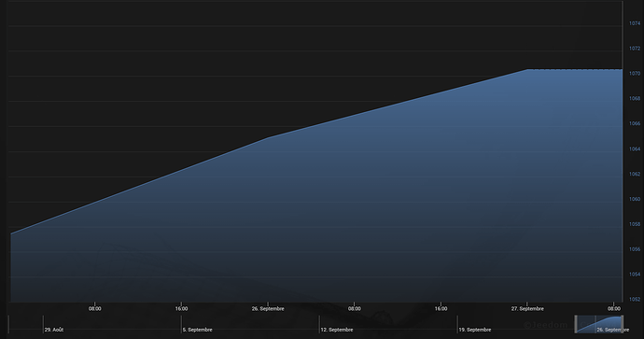Click the start of the flat plateau on the curve
This screenshot has height=339, width=644.
[527, 69]
